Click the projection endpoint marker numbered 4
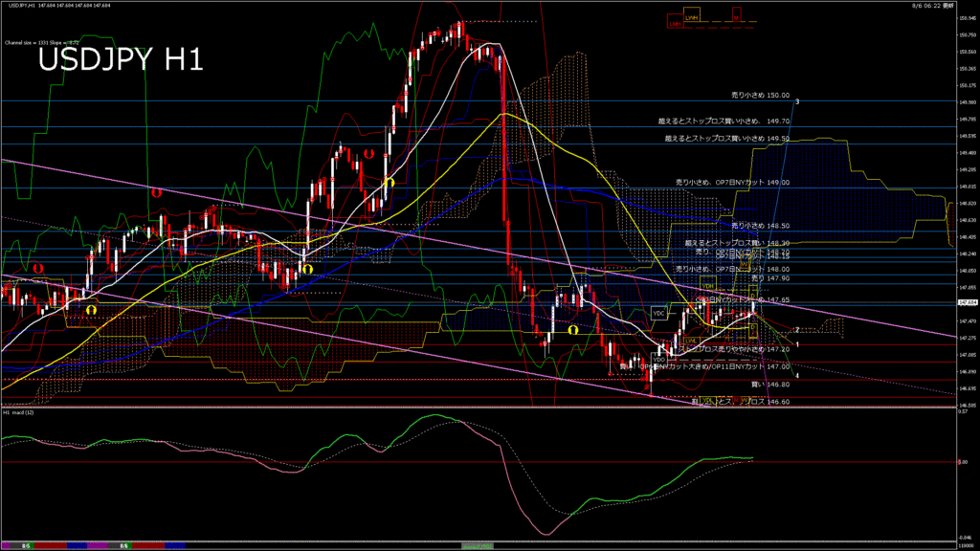The image size is (980, 551). pyautogui.click(x=798, y=375)
